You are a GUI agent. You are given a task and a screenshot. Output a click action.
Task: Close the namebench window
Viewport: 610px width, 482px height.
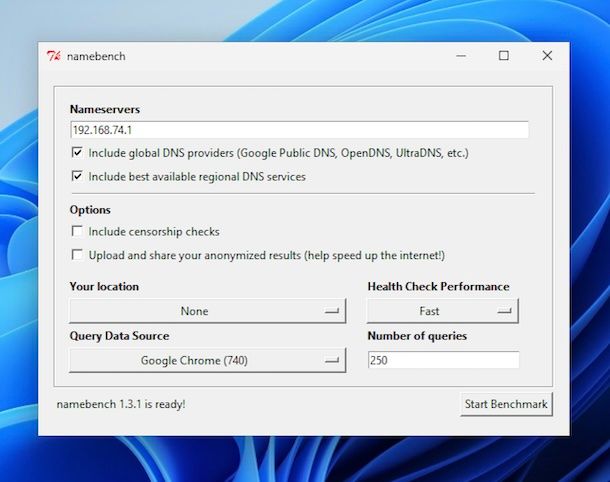click(547, 56)
